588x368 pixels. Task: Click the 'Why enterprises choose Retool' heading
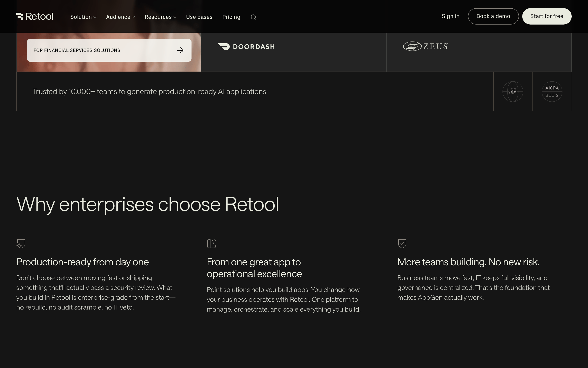click(x=147, y=204)
